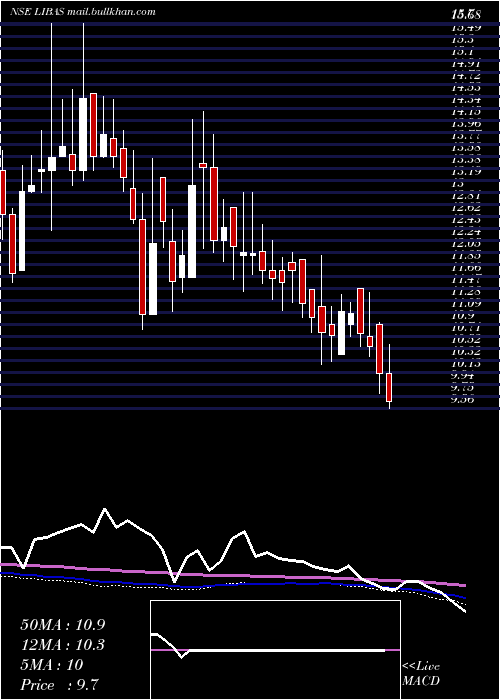The width and height of the screenshot is (500, 700).
Task: Click the 50MA : 10.9 reading
Action: [x=62, y=625]
